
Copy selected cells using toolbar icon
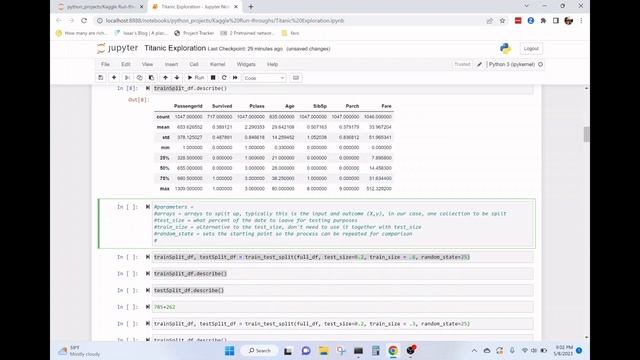(x=139, y=78)
